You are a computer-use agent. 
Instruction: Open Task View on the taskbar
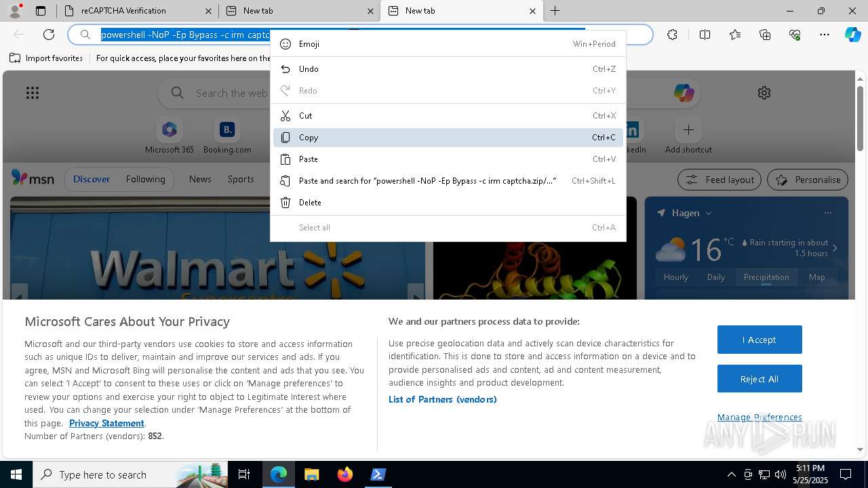(x=244, y=474)
